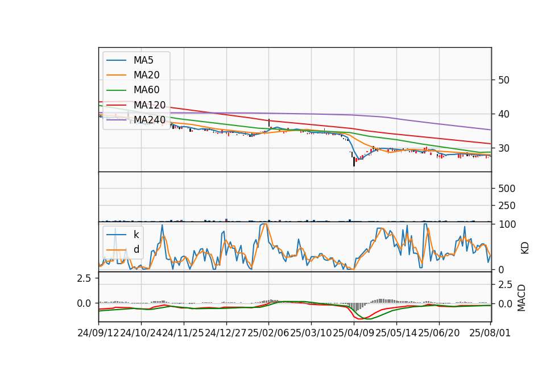Click the left MACD axis value 2.5

coord(84,278)
